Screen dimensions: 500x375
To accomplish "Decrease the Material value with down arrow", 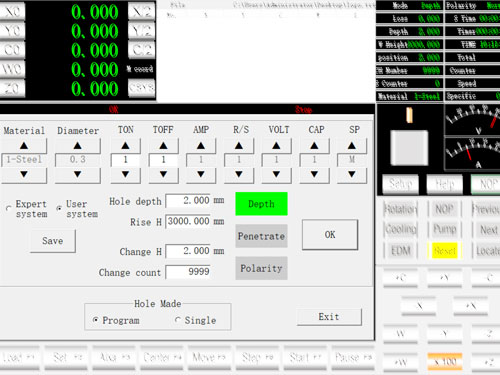I will coord(24,174).
